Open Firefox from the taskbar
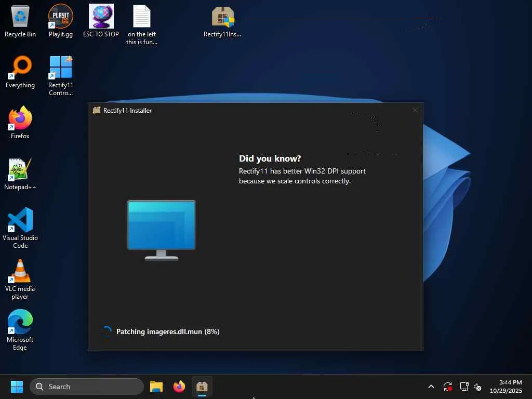 pos(179,387)
